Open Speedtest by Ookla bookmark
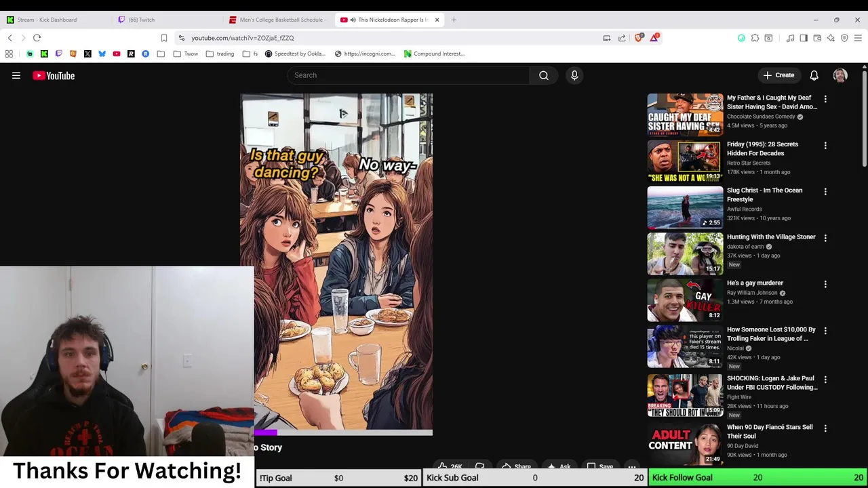 coord(296,54)
